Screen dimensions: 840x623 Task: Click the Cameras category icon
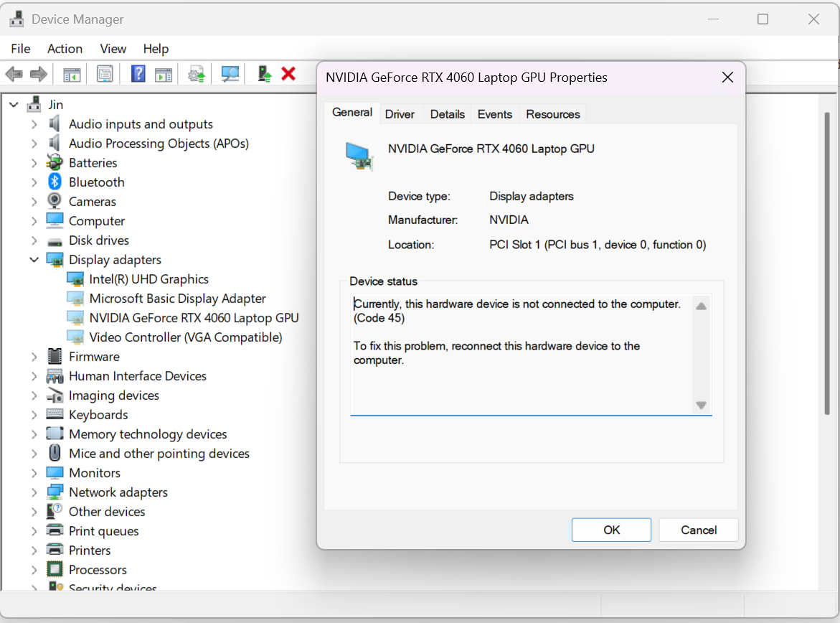coord(55,201)
